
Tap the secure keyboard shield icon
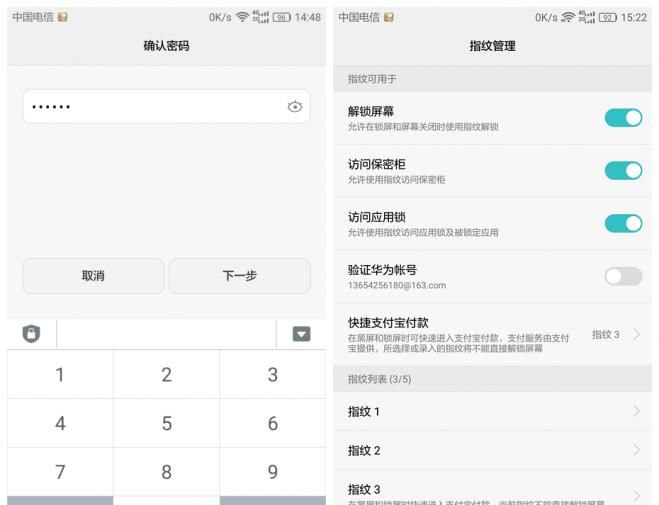tap(31, 334)
